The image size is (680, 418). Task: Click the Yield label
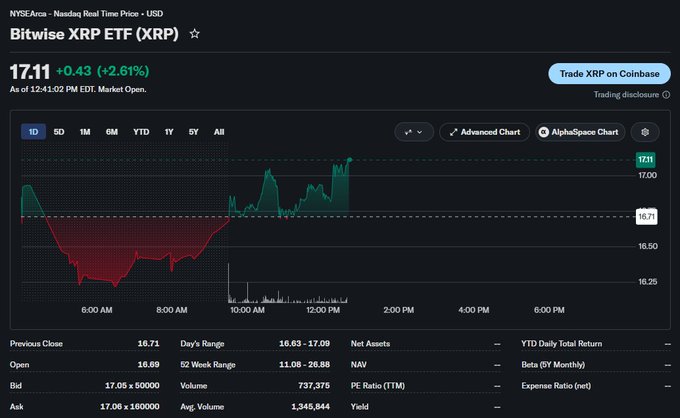pos(360,407)
